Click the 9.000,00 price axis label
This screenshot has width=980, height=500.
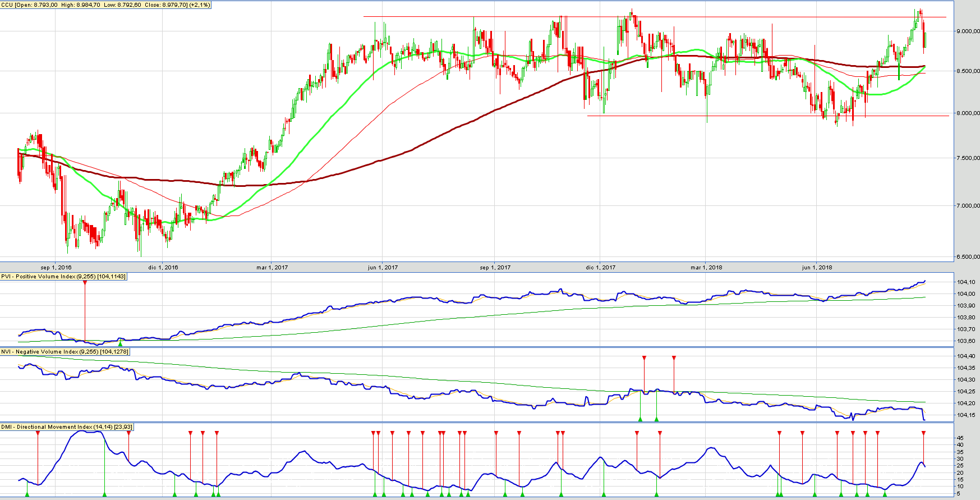coord(968,31)
